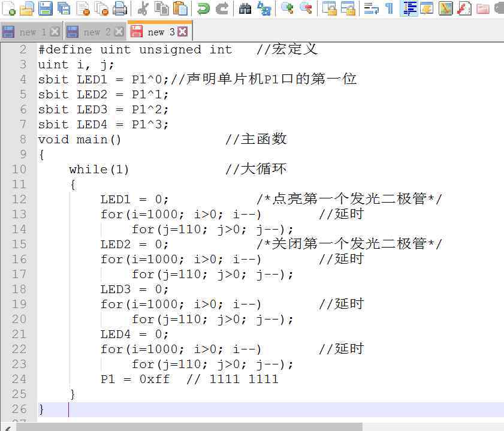
Task: Click the 'LED1 = 0;' statement
Action: pyautogui.click(x=134, y=199)
